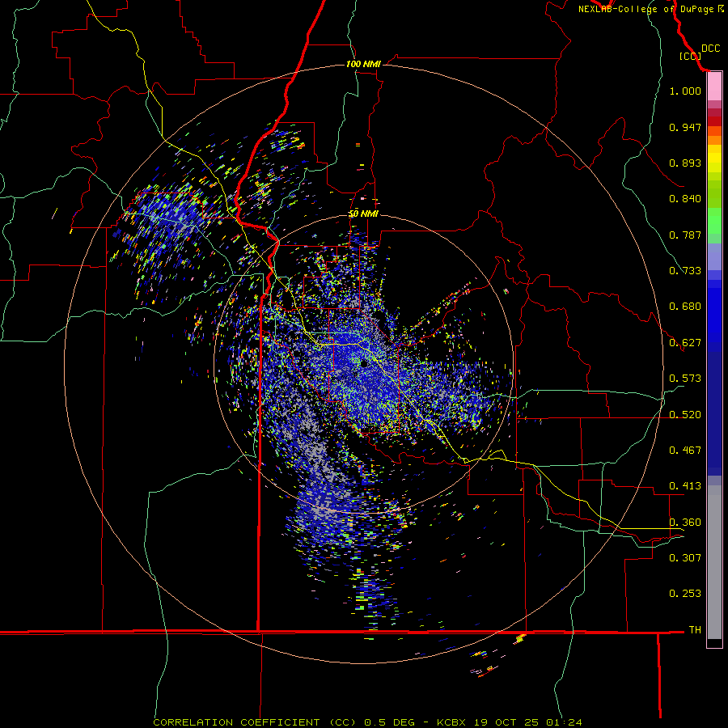This screenshot has height=728, width=728.
Task: Click the CORRELATION COEFFICIENT caption text
Action: pos(236,722)
